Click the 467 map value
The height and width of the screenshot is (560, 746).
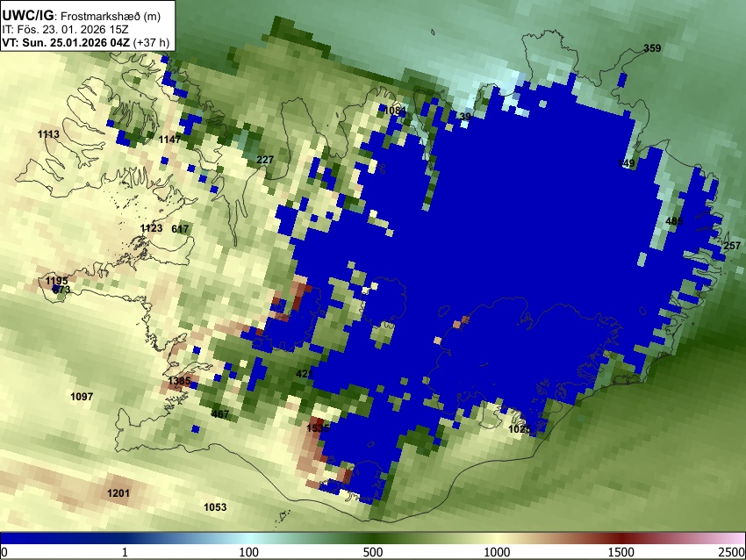click(x=219, y=414)
